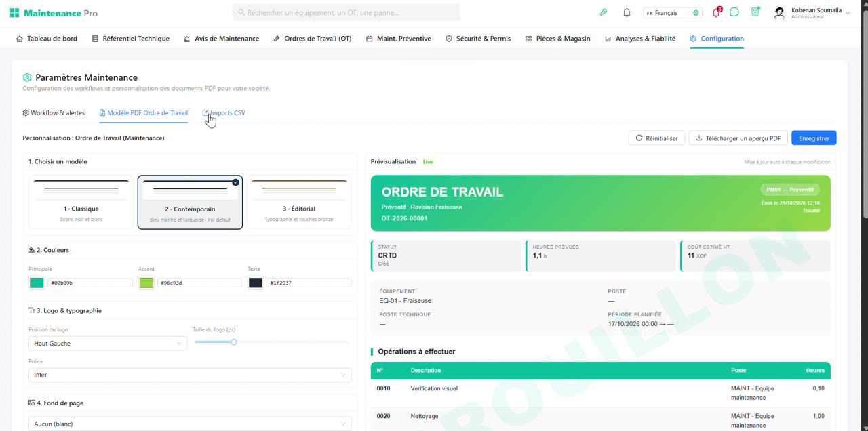Switch to Imports CSV tab

224,113
